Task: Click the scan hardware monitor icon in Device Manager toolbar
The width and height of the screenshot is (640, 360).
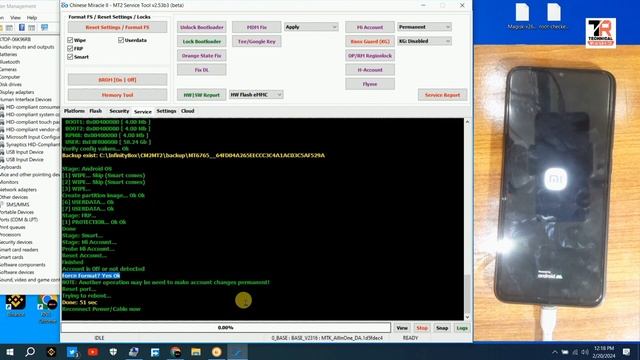Action: click(x=44, y=27)
